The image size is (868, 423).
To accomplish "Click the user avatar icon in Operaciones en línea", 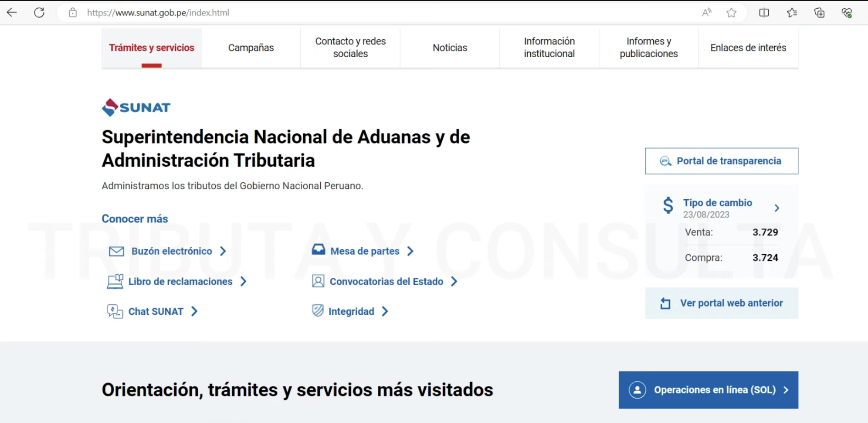I will click(x=637, y=390).
